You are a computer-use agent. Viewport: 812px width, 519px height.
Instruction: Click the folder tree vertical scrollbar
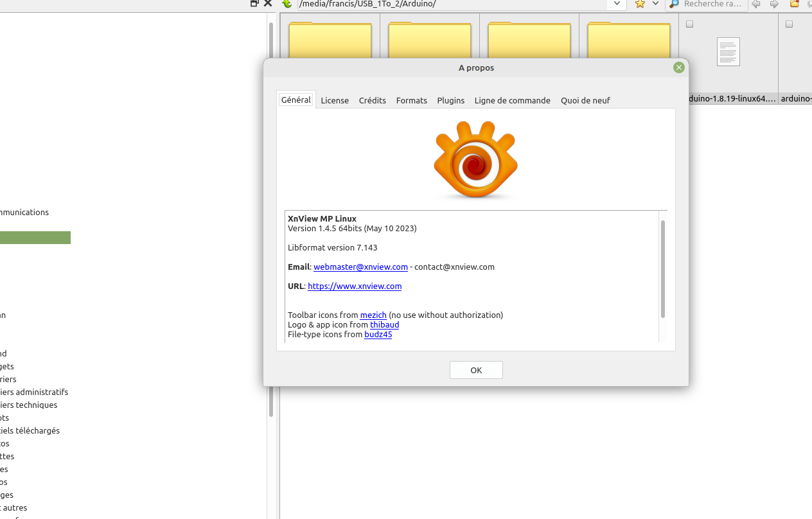click(x=271, y=218)
